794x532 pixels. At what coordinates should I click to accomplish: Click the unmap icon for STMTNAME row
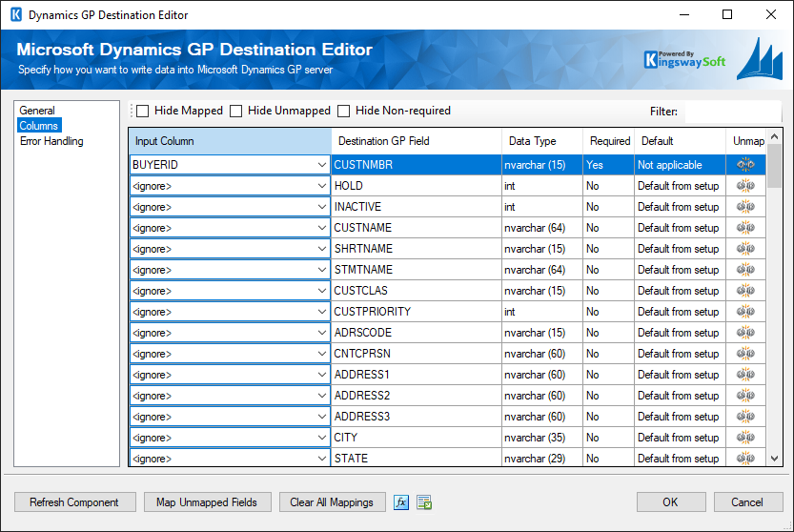pyautogui.click(x=745, y=270)
